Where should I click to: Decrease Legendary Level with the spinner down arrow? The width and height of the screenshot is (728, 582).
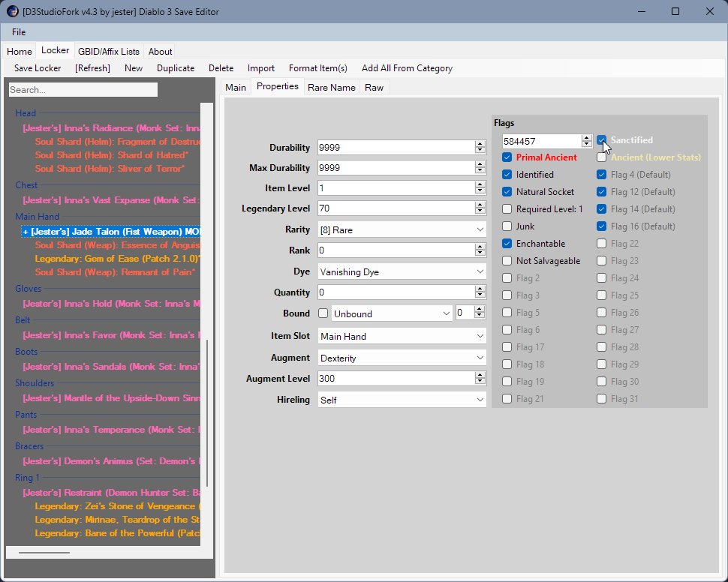point(480,211)
